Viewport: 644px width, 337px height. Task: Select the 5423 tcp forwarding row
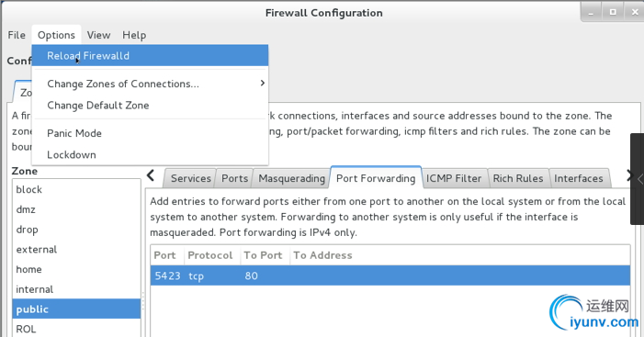[390, 275]
